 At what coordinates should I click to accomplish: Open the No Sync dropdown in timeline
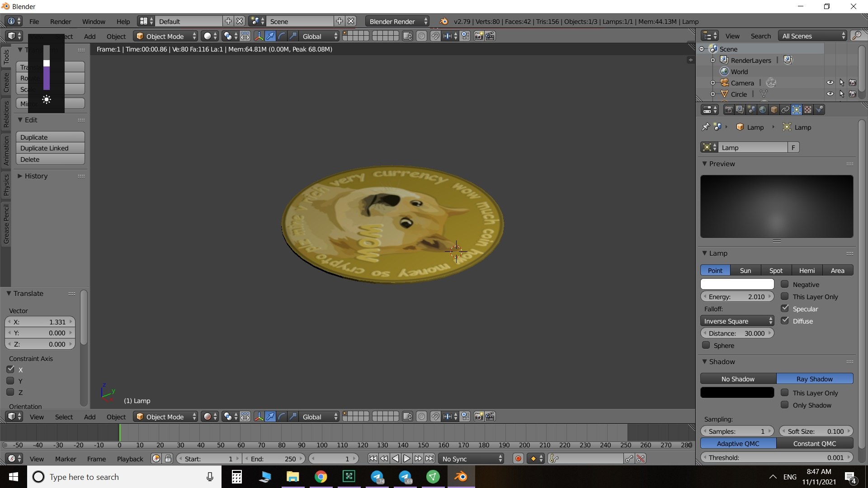(472, 459)
